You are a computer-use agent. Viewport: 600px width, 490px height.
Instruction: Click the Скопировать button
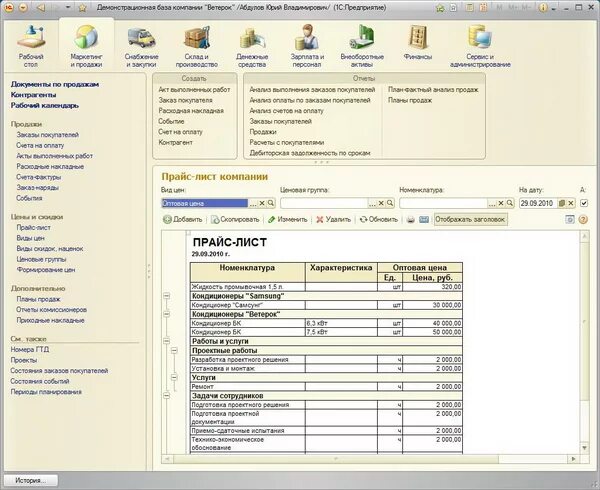tap(235, 220)
